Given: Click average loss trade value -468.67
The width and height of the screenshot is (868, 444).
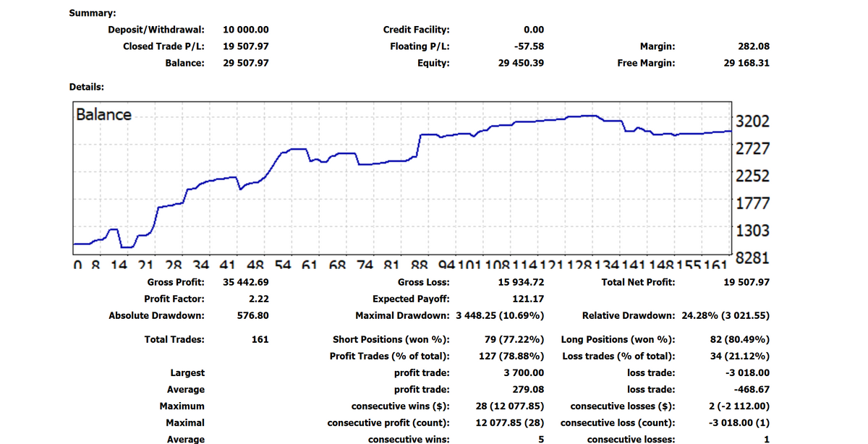Looking at the screenshot, I should tap(752, 390).
